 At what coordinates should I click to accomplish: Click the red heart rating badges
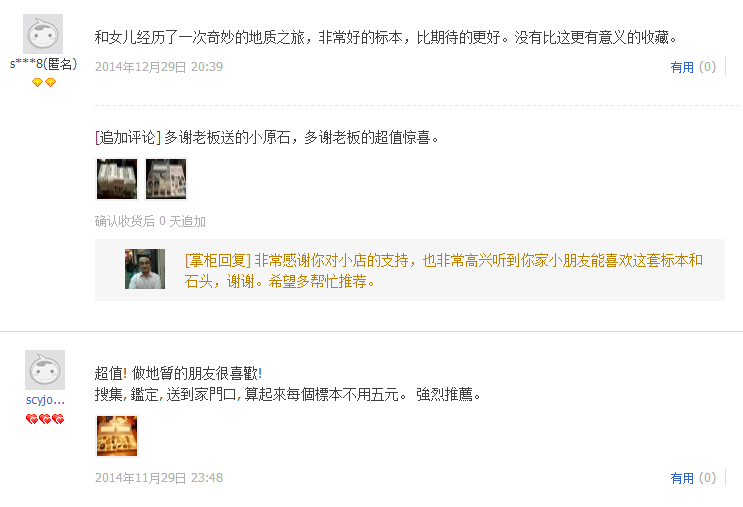point(45,419)
